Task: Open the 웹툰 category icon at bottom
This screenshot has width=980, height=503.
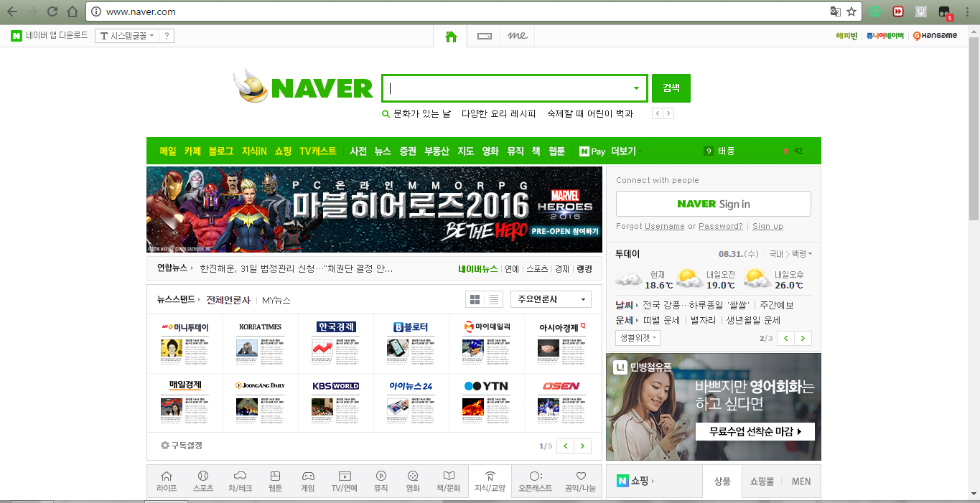Action: [274, 481]
